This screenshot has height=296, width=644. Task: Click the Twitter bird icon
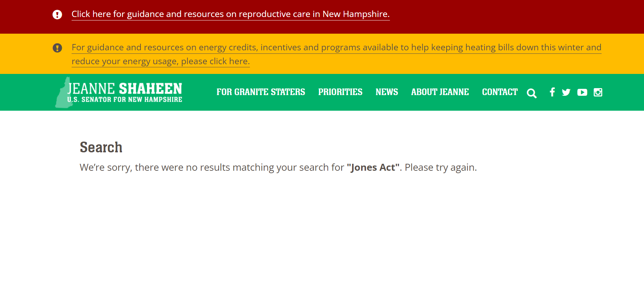tap(566, 92)
